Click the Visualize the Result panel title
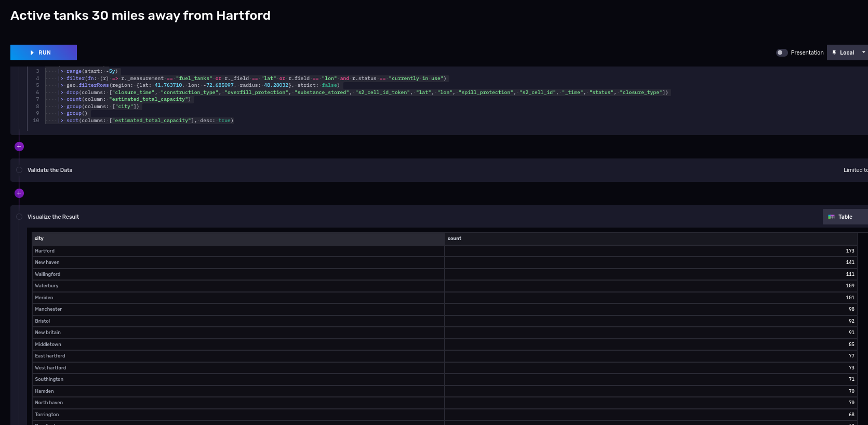The width and height of the screenshot is (868, 425). pos(53,217)
